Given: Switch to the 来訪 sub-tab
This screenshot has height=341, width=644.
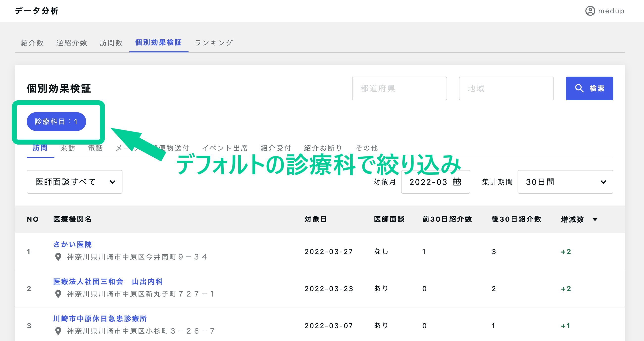Looking at the screenshot, I should click(x=68, y=148).
